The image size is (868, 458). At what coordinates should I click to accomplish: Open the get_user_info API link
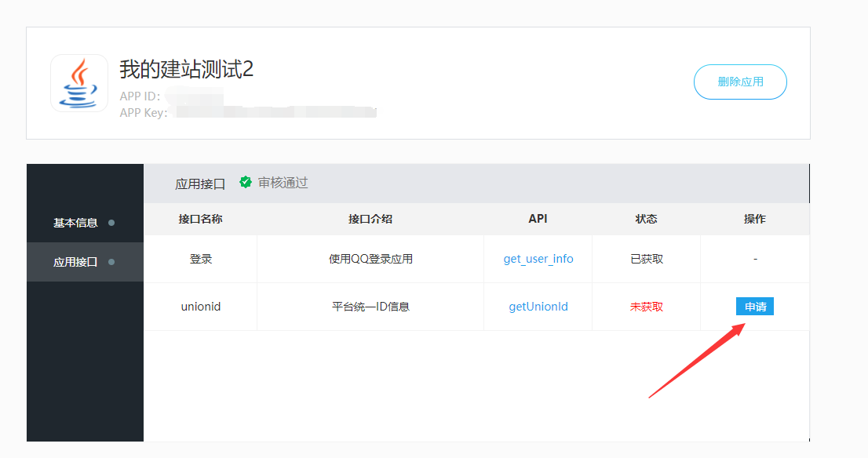[x=538, y=259]
